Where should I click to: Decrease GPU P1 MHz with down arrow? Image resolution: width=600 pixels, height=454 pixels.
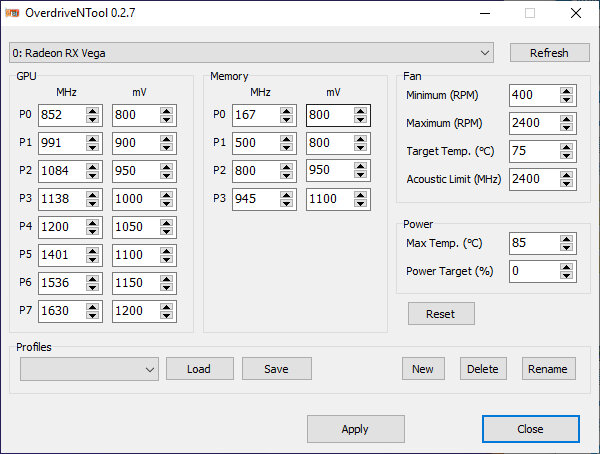[x=92, y=147]
